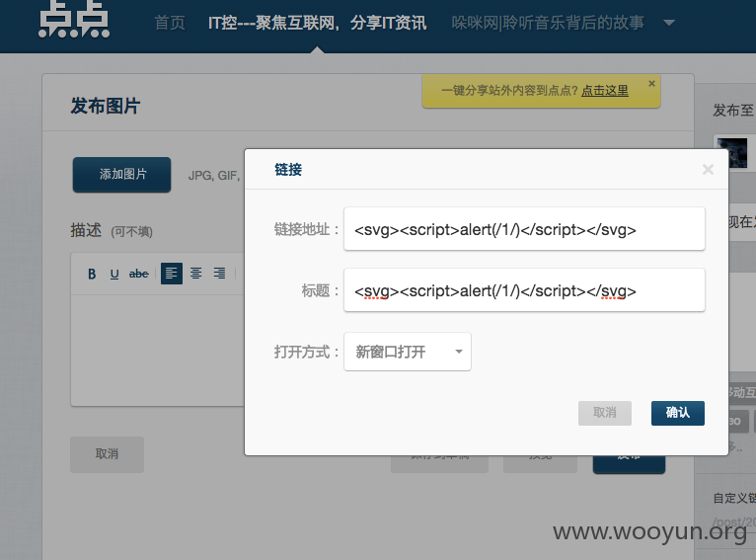Select right text alignment
Image resolution: width=756 pixels, height=560 pixels.
tap(219, 274)
